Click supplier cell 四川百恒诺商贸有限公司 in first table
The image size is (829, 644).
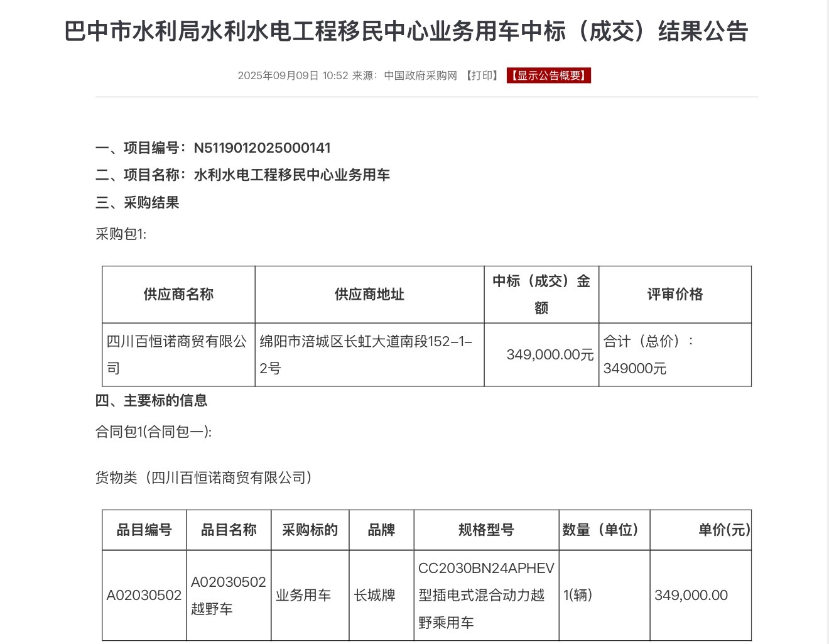point(179,354)
